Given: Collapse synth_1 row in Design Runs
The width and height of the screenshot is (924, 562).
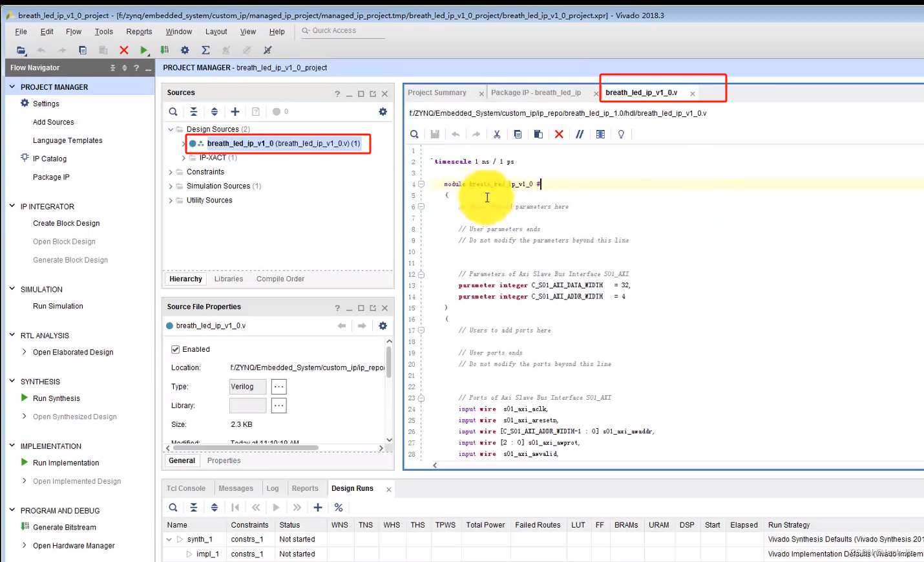Looking at the screenshot, I should [169, 539].
